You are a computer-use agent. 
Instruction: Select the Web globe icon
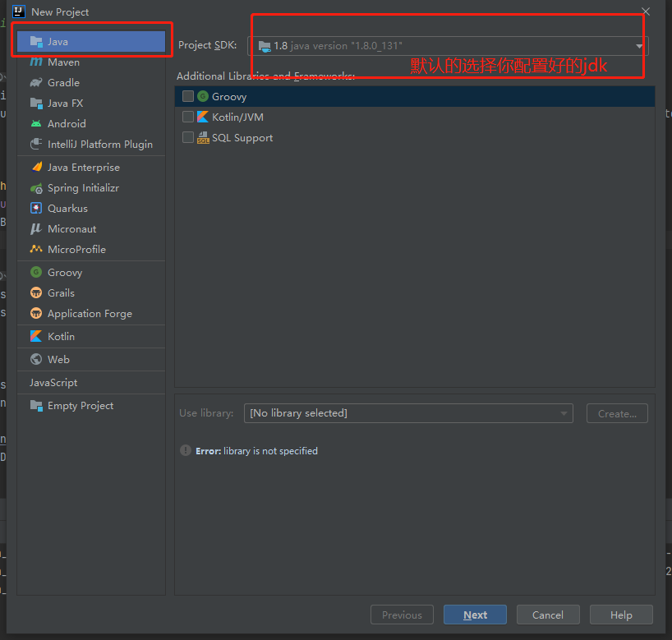(36, 359)
